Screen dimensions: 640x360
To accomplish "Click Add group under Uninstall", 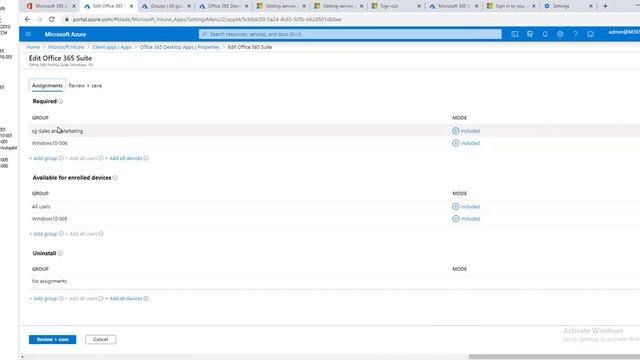I will pos(44,298).
